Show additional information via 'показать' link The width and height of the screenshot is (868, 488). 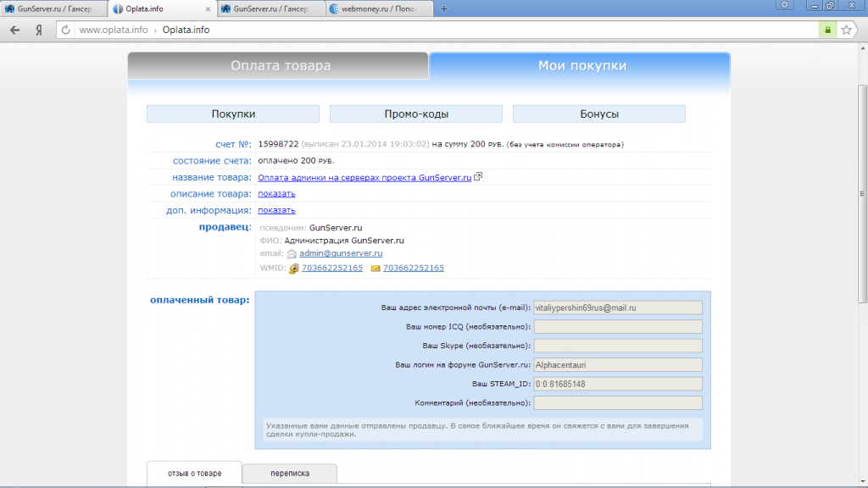(x=276, y=210)
